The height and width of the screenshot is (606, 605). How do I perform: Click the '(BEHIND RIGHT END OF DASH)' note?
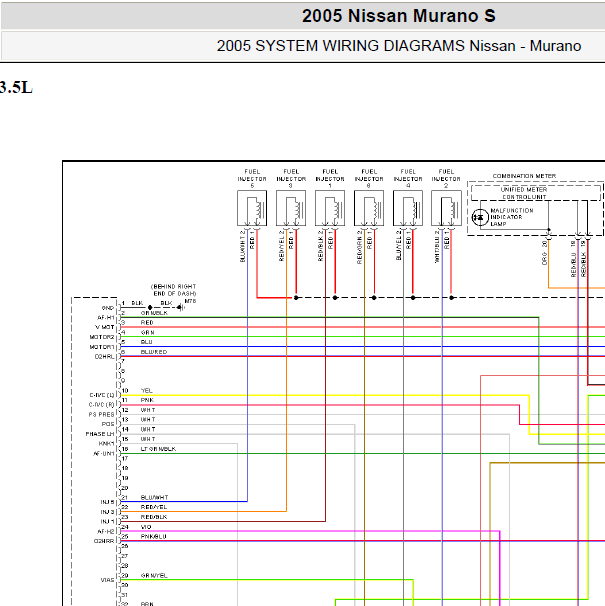point(174,290)
